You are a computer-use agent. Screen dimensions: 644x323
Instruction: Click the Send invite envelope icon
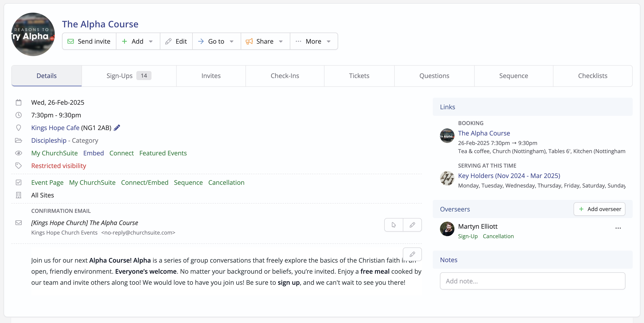(71, 41)
